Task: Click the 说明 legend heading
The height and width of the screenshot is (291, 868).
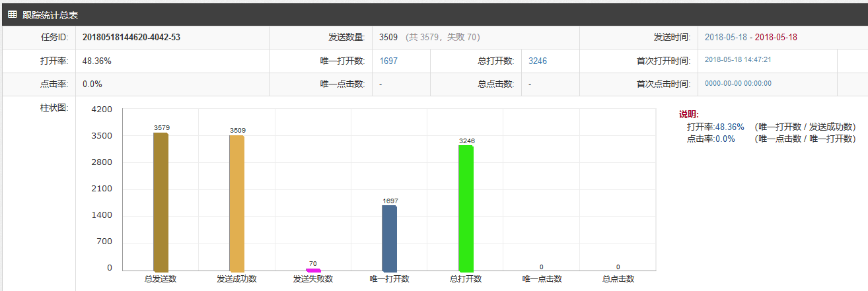Action: click(x=689, y=115)
